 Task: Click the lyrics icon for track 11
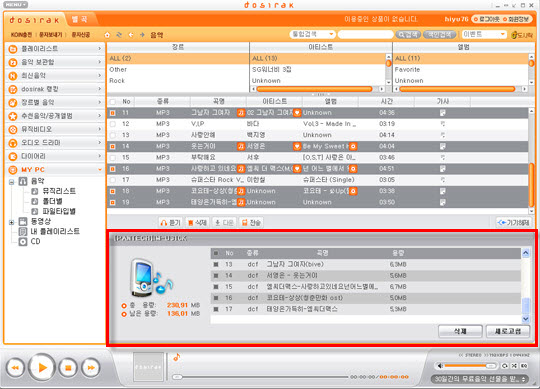pos(443,113)
